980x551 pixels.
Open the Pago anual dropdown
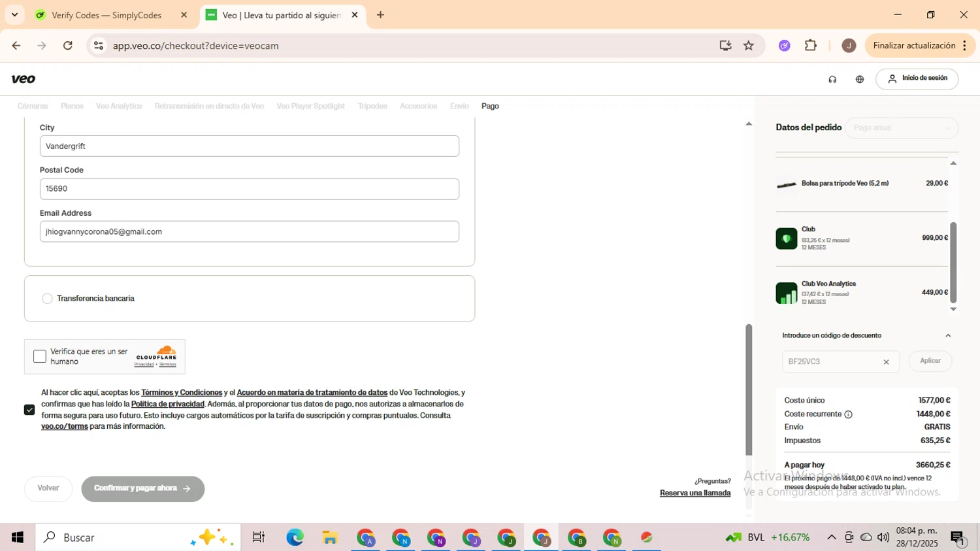pos(902,128)
